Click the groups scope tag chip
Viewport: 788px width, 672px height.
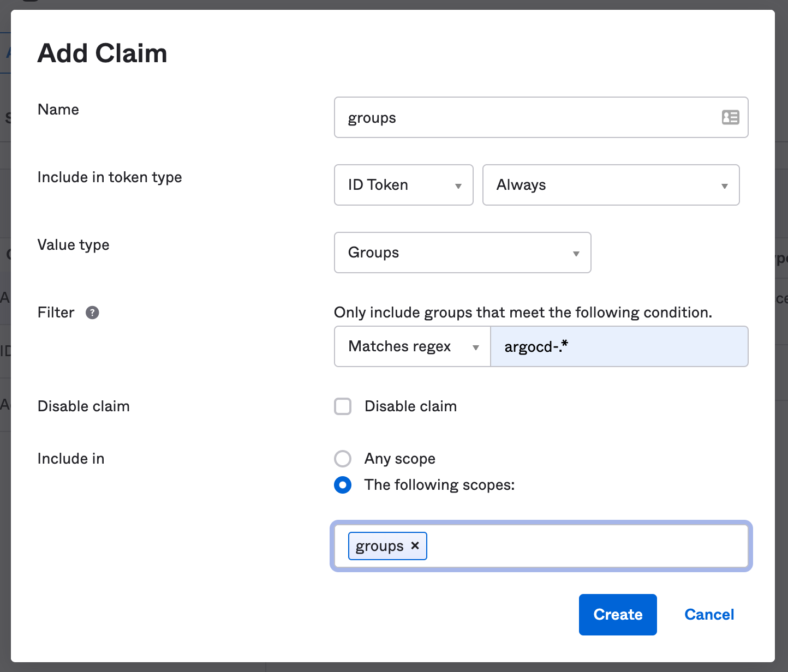pyautogui.click(x=379, y=546)
